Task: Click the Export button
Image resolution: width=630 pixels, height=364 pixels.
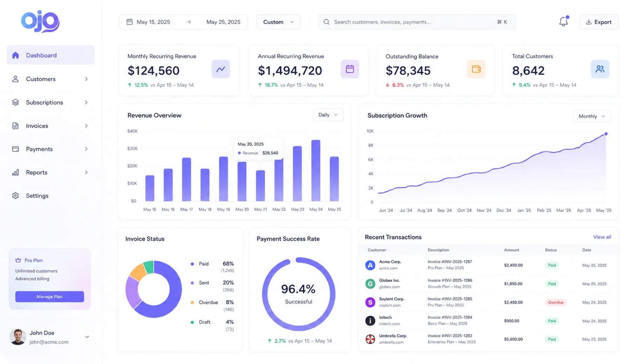Action: 599,22
